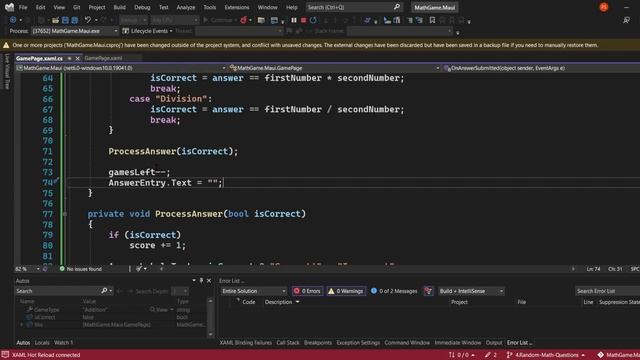Screen dimensions: 640x360
Task: Open the OnAnswerSubmitted member dropdown
Action: 541,68
